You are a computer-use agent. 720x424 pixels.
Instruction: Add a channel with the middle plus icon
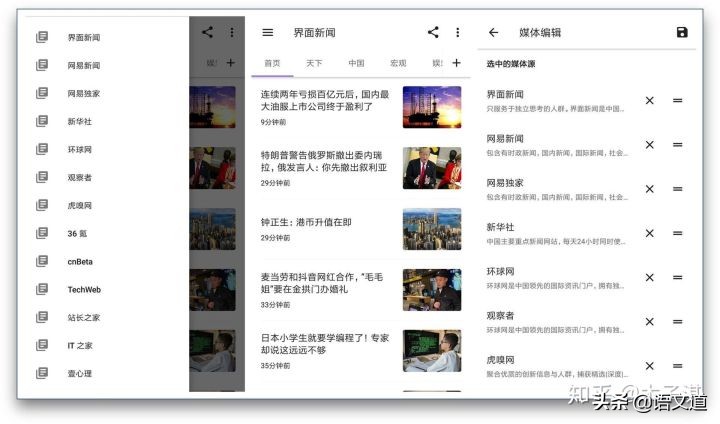coord(456,63)
